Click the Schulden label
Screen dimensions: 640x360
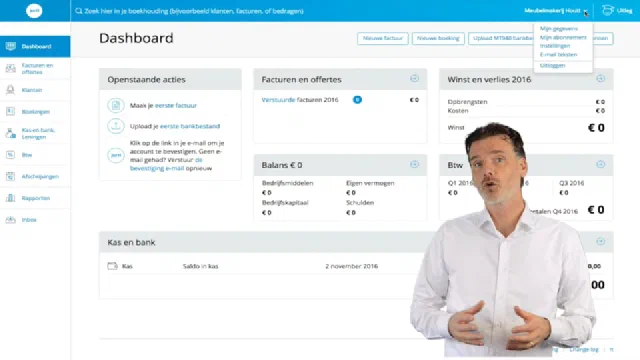(360, 202)
